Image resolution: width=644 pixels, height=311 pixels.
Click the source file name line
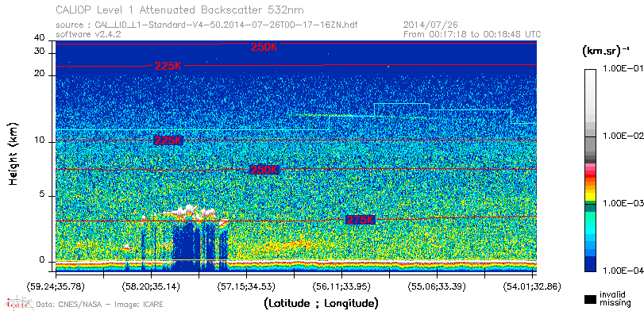[x=206, y=25]
